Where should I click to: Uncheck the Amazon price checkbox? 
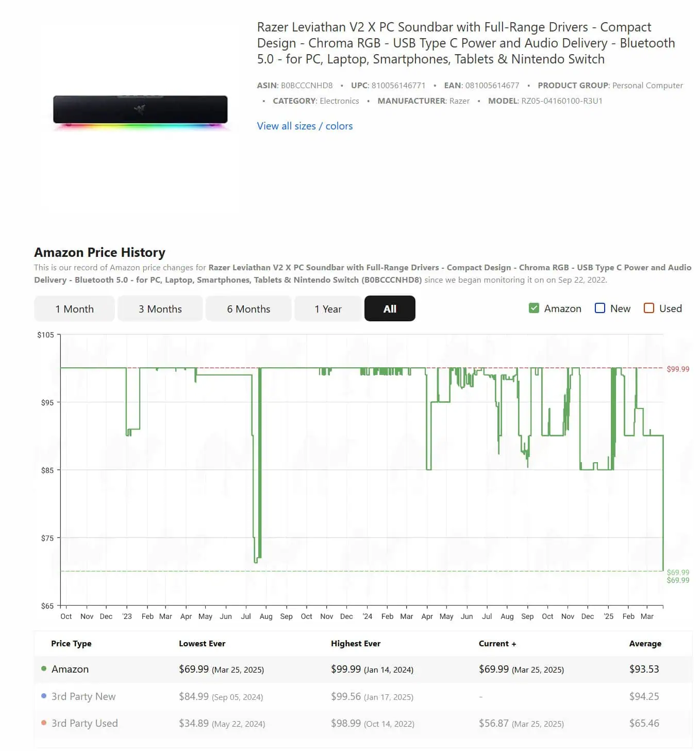click(x=534, y=308)
